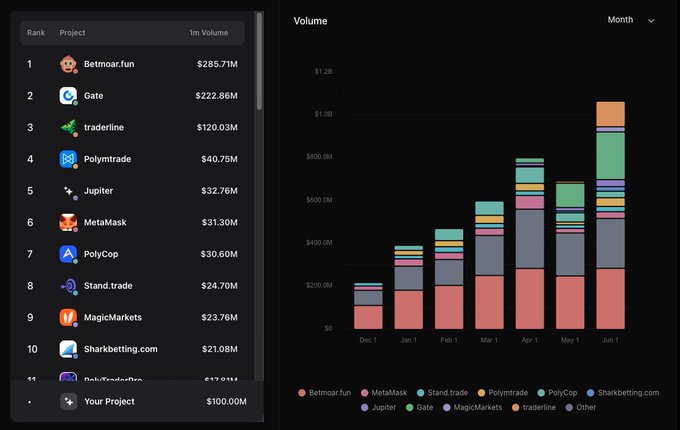Click the chevron beside Month
Image resolution: width=680 pixels, height=430 pixels.
(x=651, y=20)
